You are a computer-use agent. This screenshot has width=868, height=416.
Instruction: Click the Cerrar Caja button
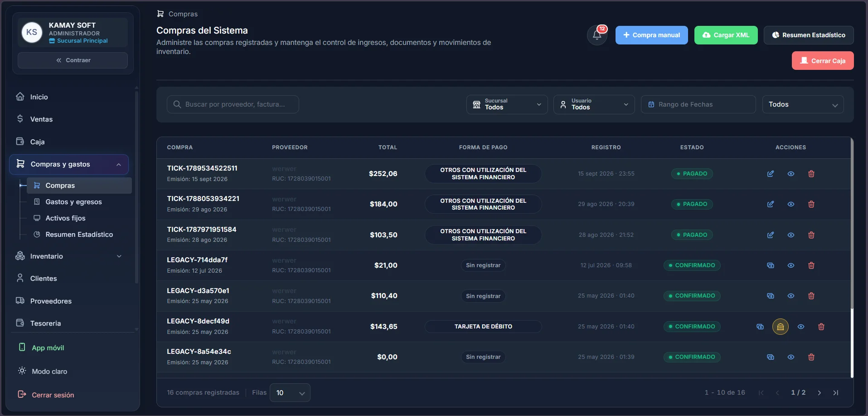(823, 61)
